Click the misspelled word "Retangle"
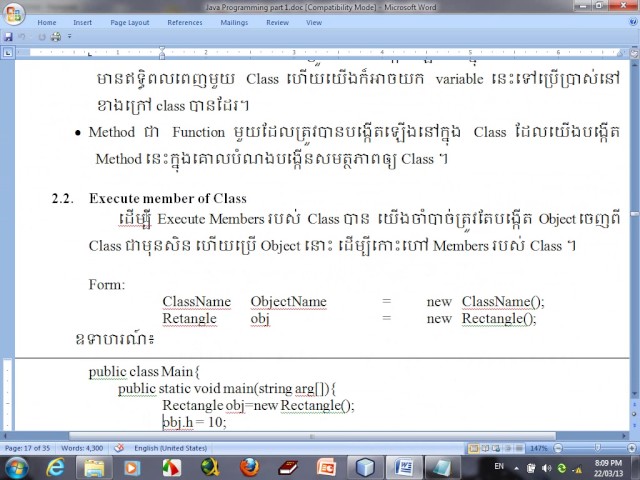 coord(189,318)
